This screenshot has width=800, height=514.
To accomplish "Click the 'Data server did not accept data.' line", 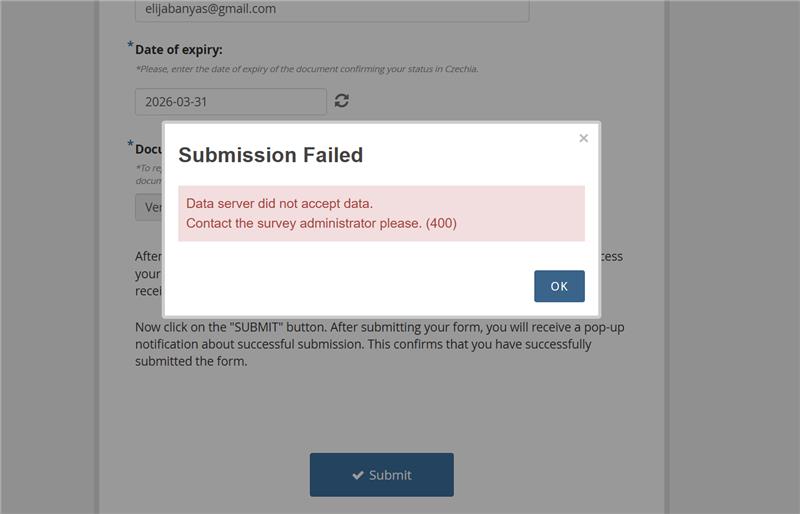I will click(x=279, y=203).
